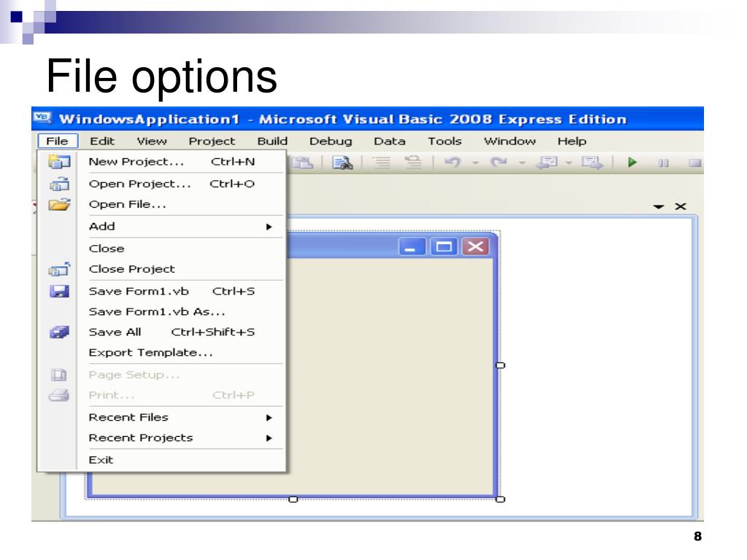The height and width of the screenshot is (560, 747).
Task: Click the VB application icon in title bar
Action: pyautogui.click(x=43, y=117)
